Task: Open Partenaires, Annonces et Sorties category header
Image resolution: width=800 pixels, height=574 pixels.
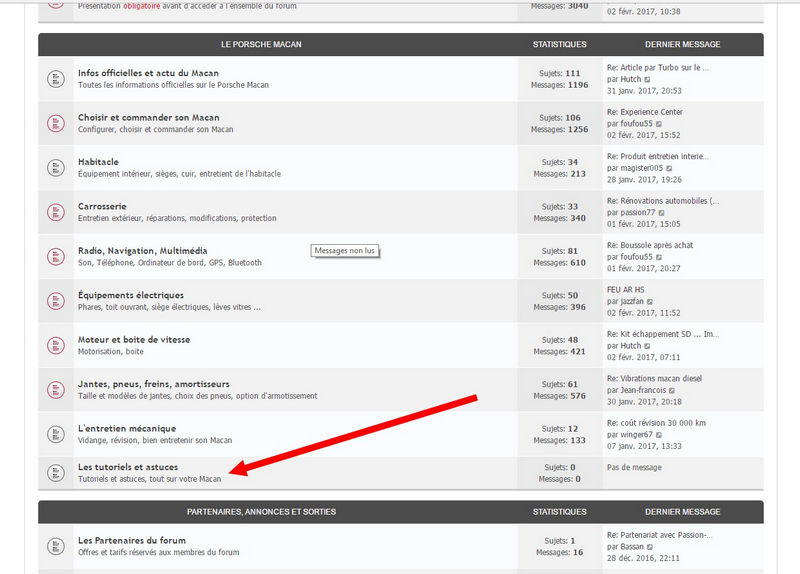Action: click(261, 512)
